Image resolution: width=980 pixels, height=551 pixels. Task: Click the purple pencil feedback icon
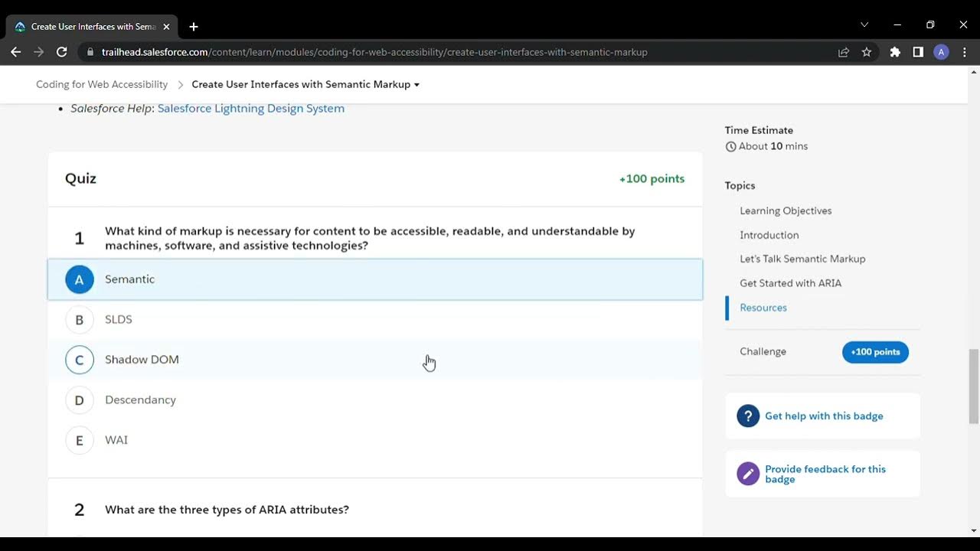[748, 474]
